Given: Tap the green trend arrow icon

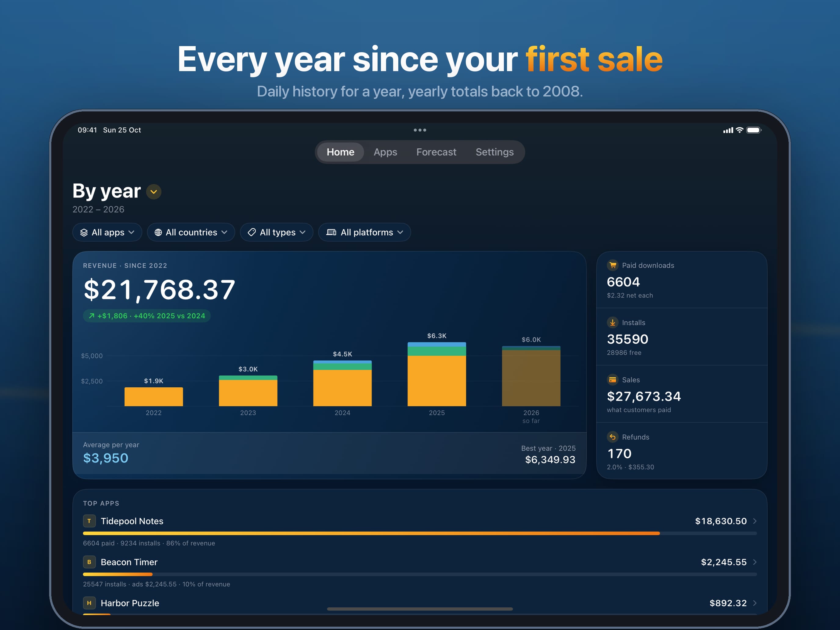Looking at the screenshot, I should point(92,316).
